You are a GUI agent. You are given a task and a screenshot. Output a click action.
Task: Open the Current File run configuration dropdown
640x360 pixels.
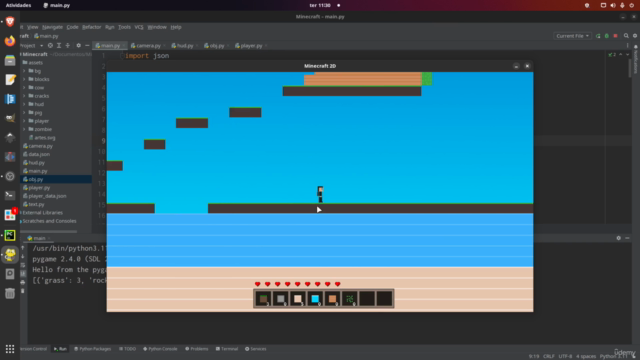pos(573,36)
